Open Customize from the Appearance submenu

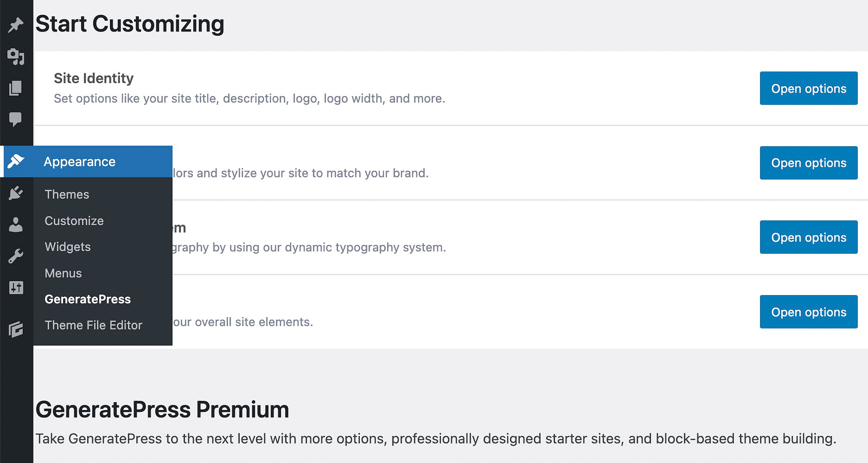point(74,221)
